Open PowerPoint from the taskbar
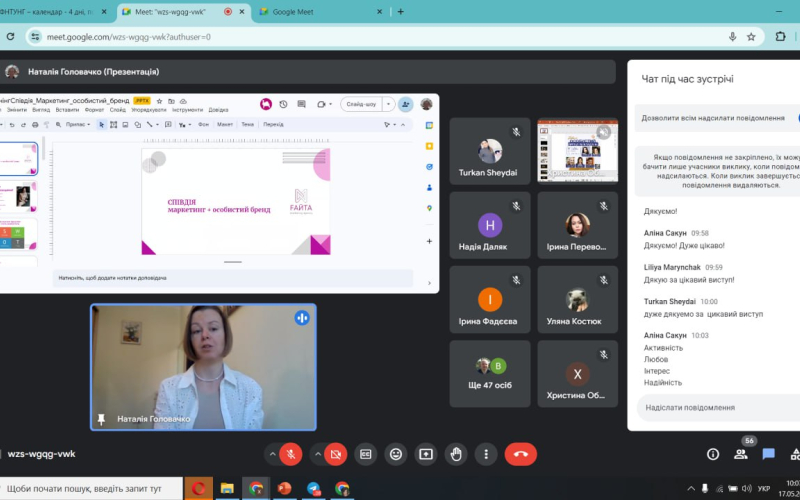Screen dimensions: 800x500 tap(285, 489)
